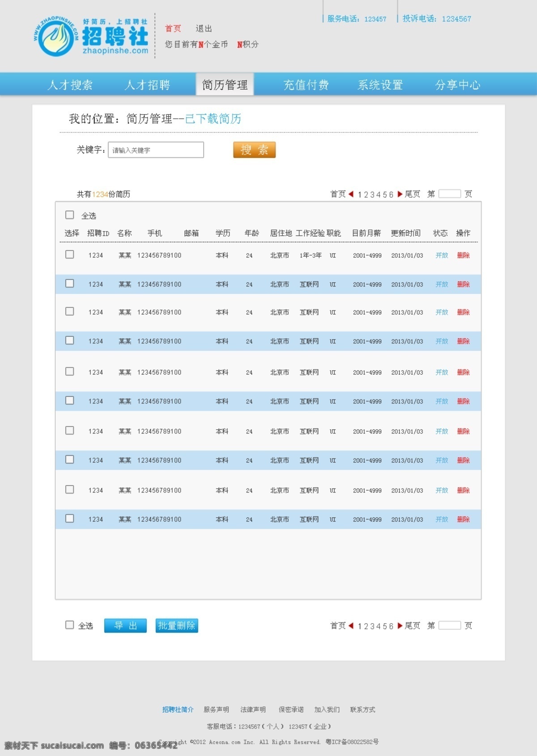Click the 招聘ID column header

coord(98,233)
